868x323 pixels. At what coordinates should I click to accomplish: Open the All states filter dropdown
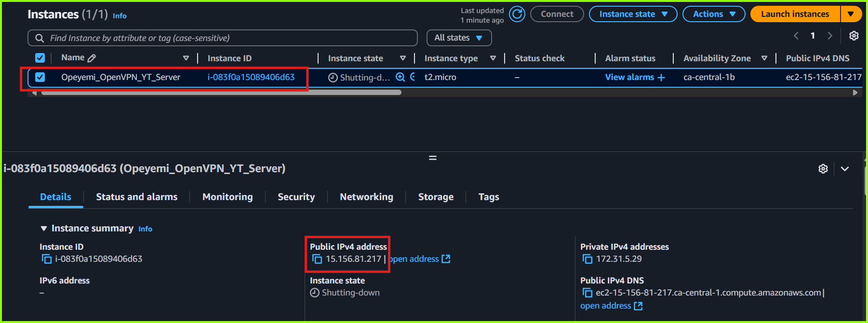coord(459,38)
